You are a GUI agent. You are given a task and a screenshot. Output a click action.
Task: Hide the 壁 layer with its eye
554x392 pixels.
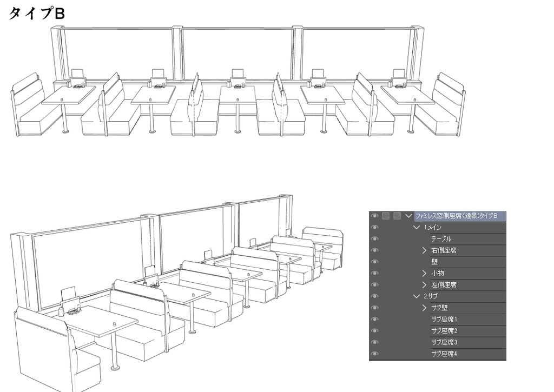pyautogui.click(x=374, y=262)
